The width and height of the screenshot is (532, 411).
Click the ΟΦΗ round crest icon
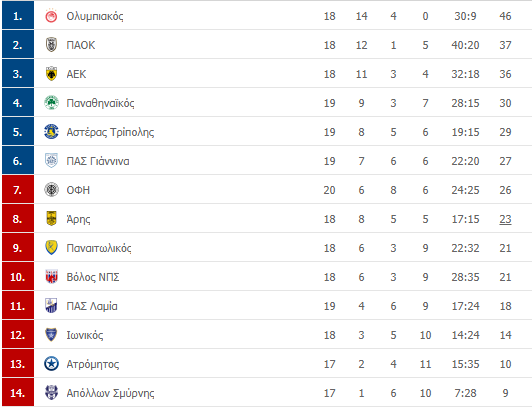[51, 190]
